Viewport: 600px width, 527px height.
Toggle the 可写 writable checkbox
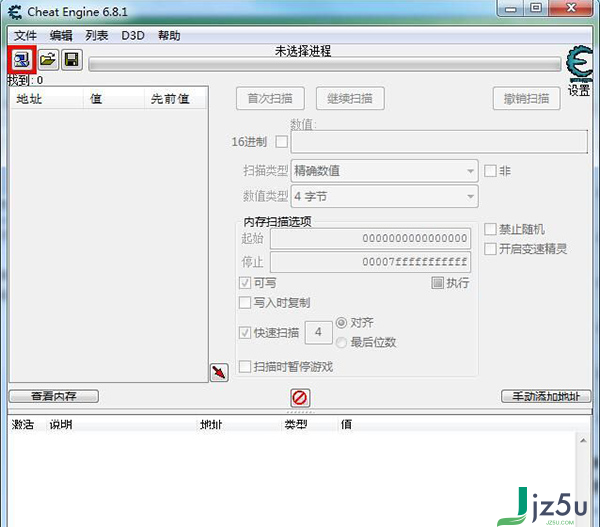[x=245, y=283]
